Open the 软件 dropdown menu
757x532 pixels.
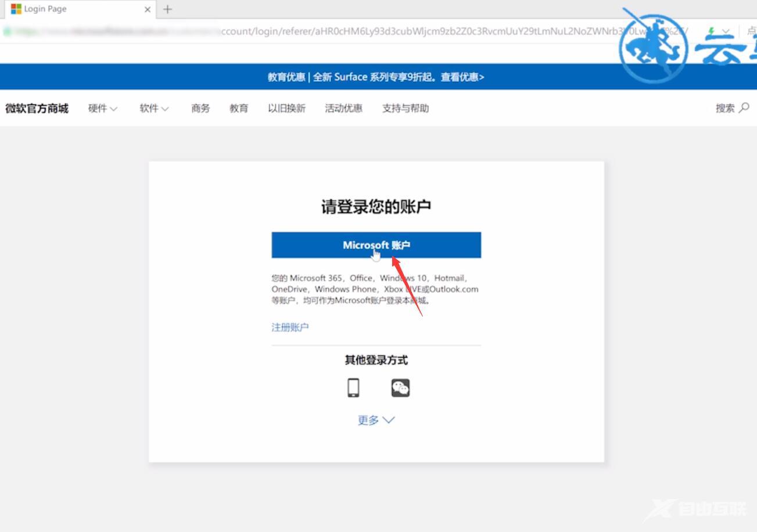point(154,108)
